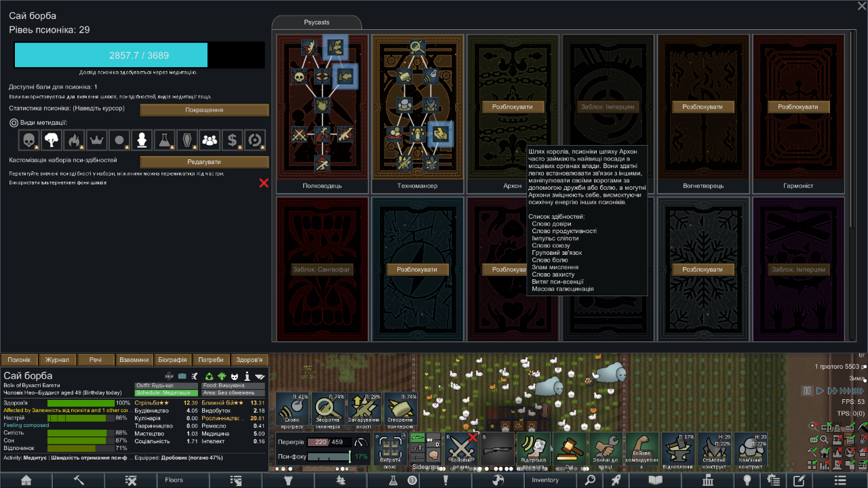Unlock the Вогнетворець path with Розблокувати
The image size is (868, 488).
click(x=703, y=107)
